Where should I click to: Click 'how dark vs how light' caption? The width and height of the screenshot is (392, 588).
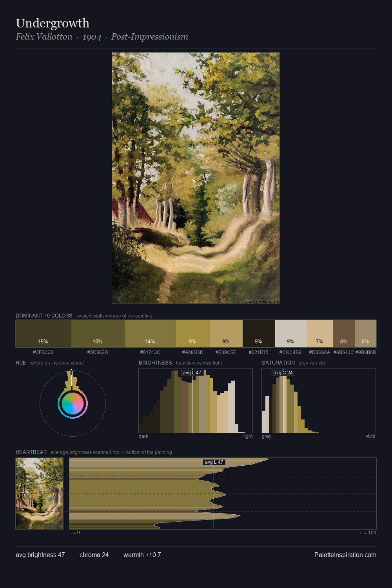[x=199, y=363]
